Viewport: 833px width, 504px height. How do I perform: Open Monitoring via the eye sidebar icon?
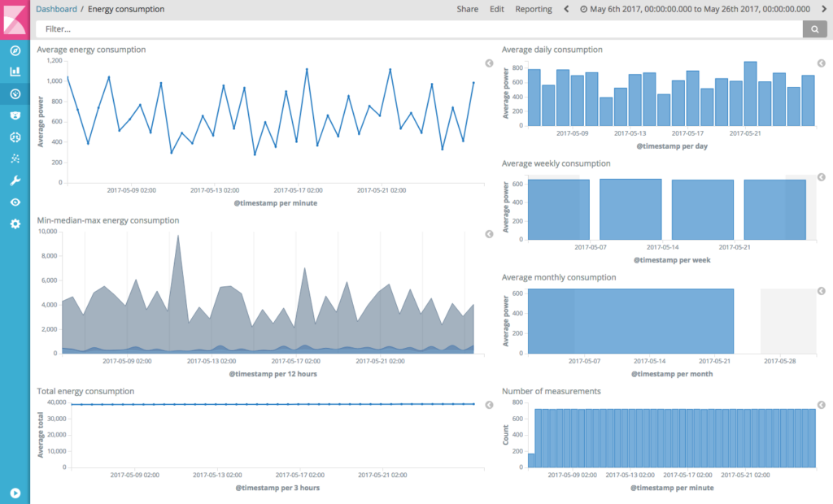tap(14, 202)
